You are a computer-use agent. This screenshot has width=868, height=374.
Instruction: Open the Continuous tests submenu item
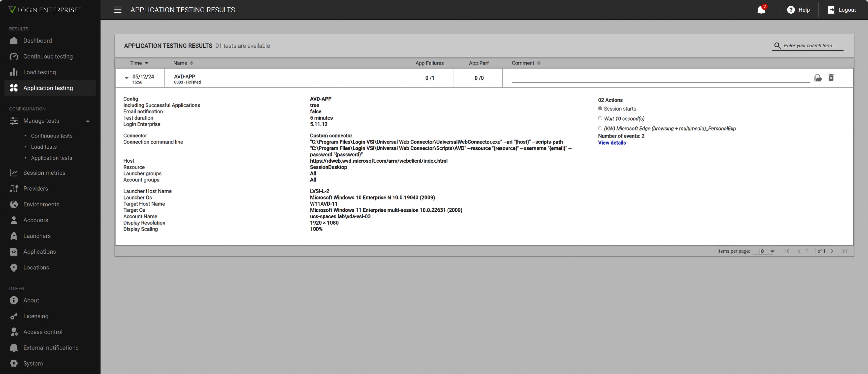click(x=52, y=136)
